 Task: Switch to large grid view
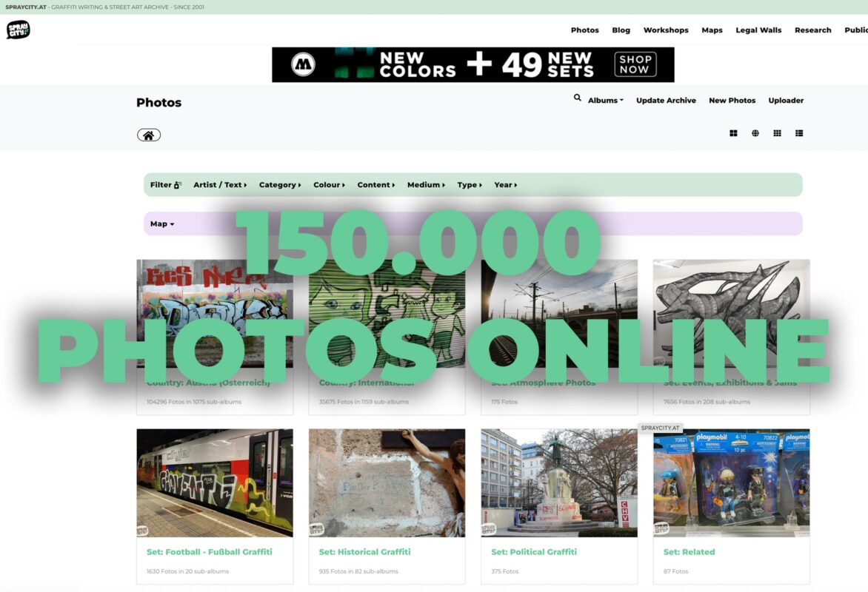pos(733,134)
